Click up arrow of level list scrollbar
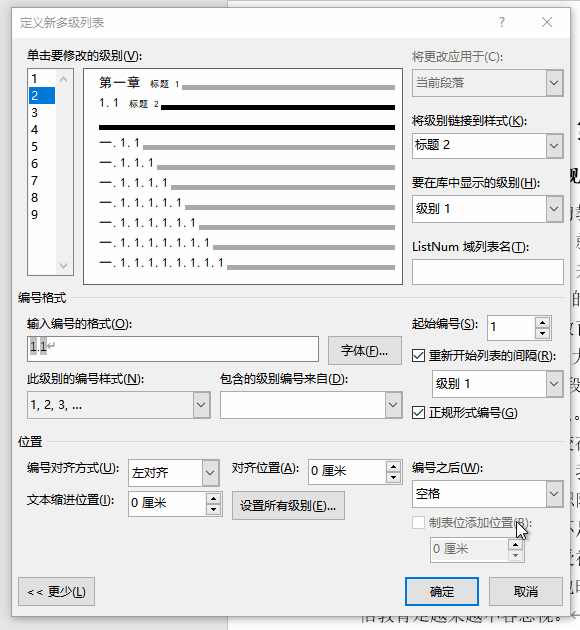 click(x=63, y=79)
